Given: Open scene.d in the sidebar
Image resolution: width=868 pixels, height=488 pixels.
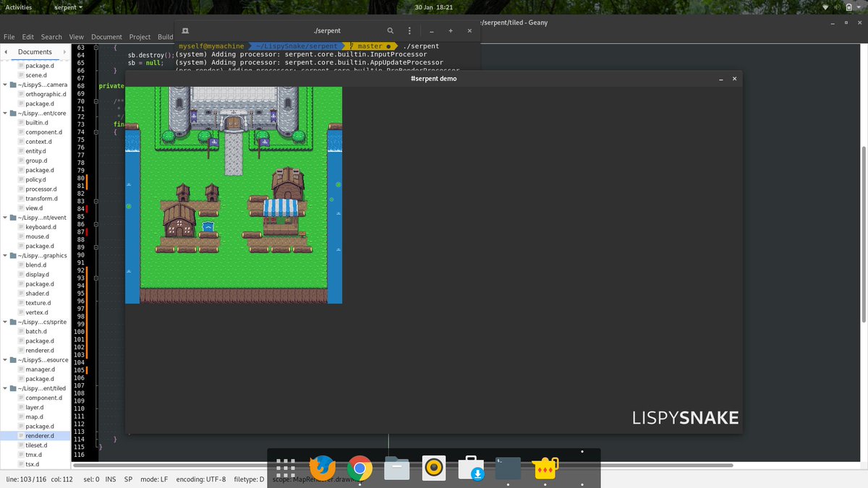Looking at the screenshot, I should [x=35, y=75].
